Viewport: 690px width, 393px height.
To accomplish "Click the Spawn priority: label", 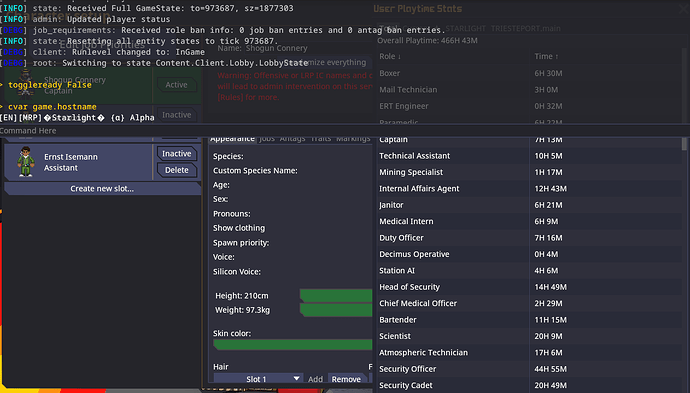I will [241, 242].
